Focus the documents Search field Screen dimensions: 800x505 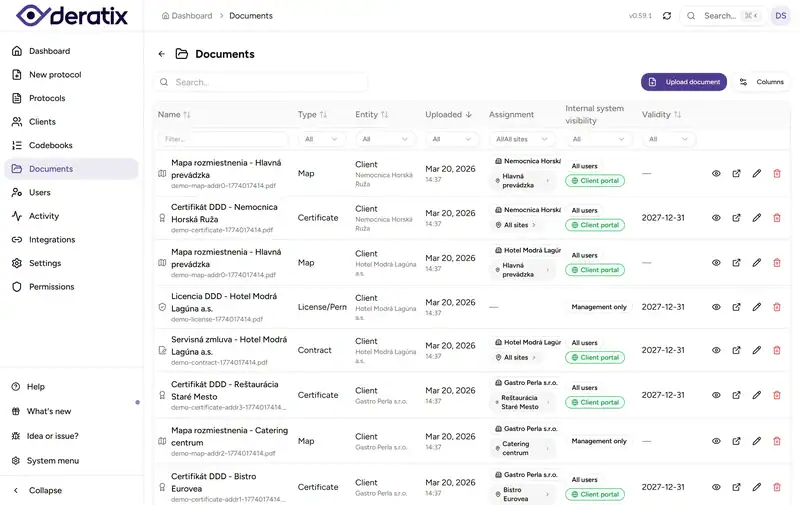click(x=261, y=82)
